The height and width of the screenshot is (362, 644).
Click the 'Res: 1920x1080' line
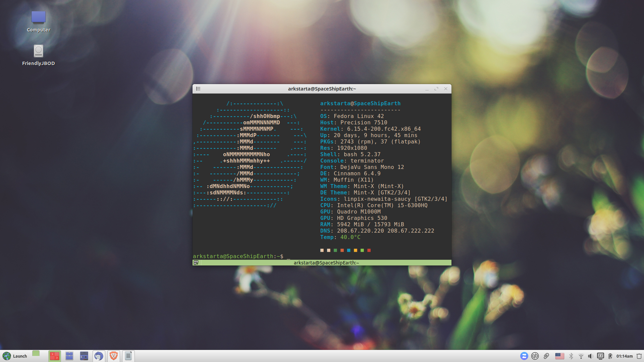point(343,148)
